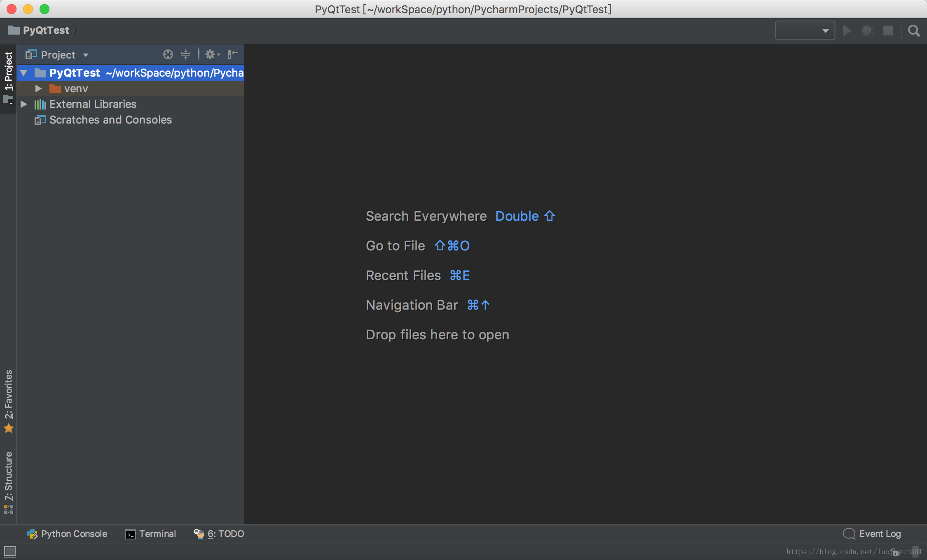Click the lock icon in status bar
The width and height of the screenshot is (927, 560).
[895, 552]
